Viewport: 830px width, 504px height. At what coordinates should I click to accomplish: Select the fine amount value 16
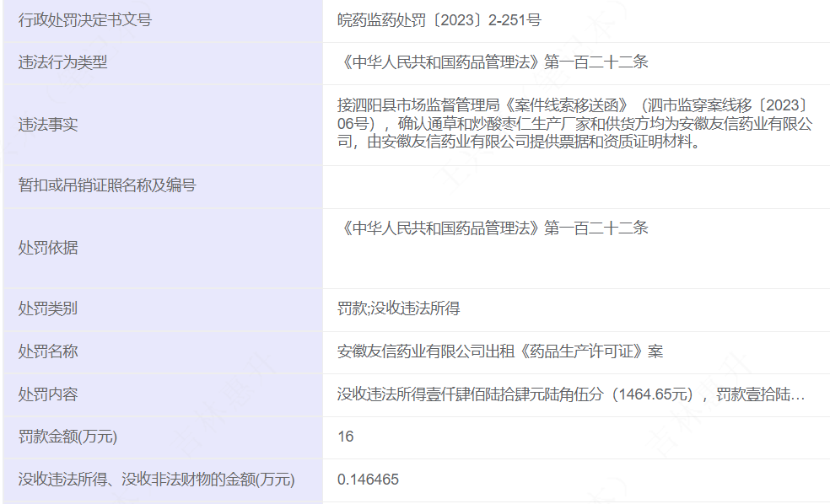point(346,437)
